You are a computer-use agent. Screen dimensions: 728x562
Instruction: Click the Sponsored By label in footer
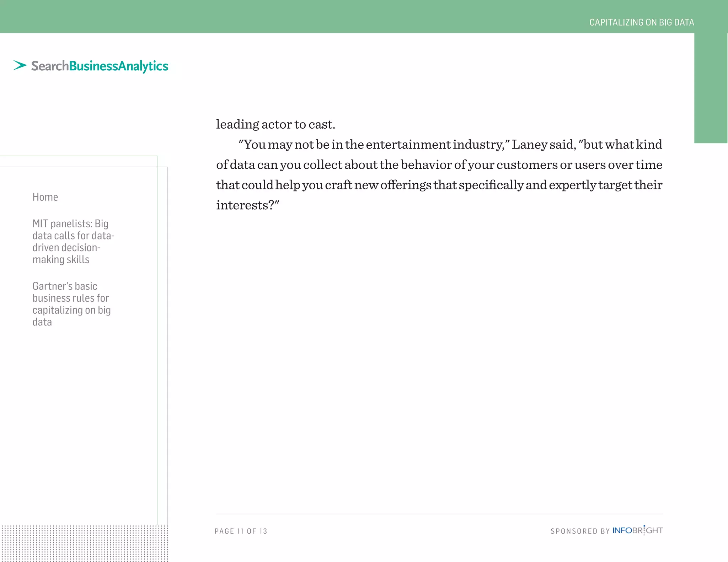580,531
